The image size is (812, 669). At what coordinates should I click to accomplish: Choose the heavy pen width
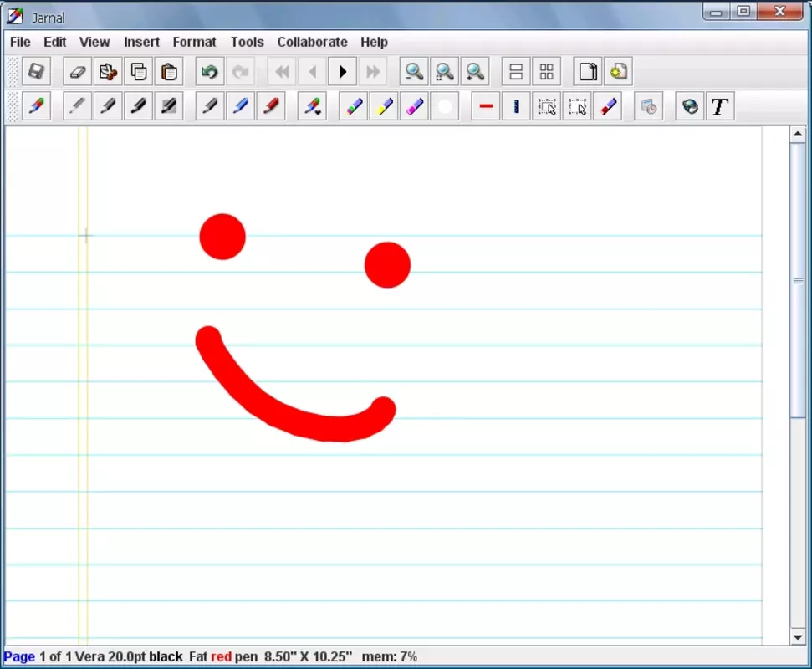click(x=138, y=106)
